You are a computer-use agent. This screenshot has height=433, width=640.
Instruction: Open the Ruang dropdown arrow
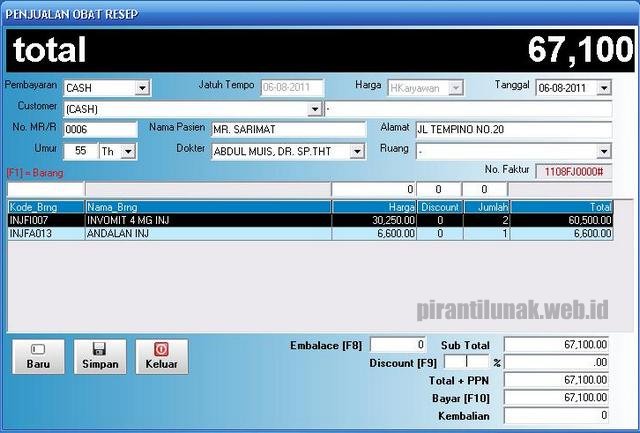(604, 151)
